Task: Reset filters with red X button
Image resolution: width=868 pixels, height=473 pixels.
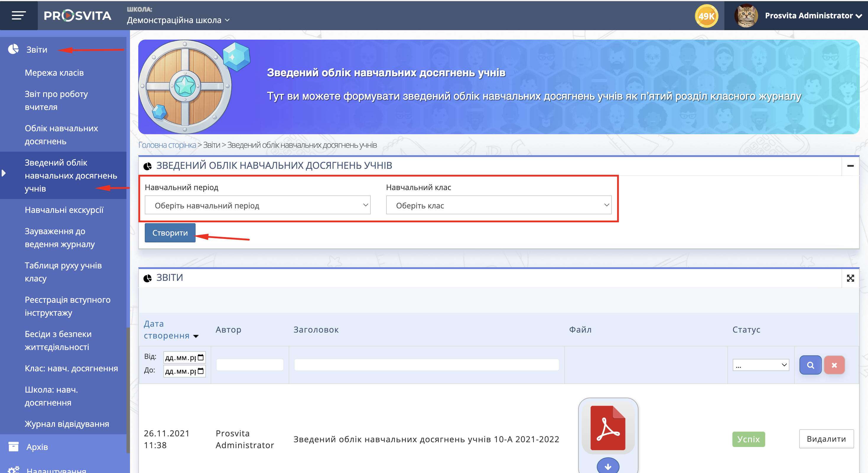Action: point(834,365)
